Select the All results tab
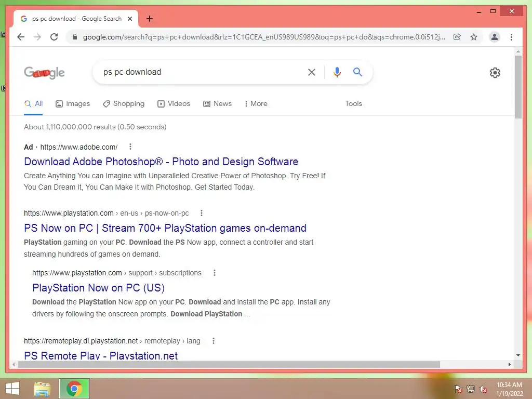This screenshot has height=399, width=532. 33,103
